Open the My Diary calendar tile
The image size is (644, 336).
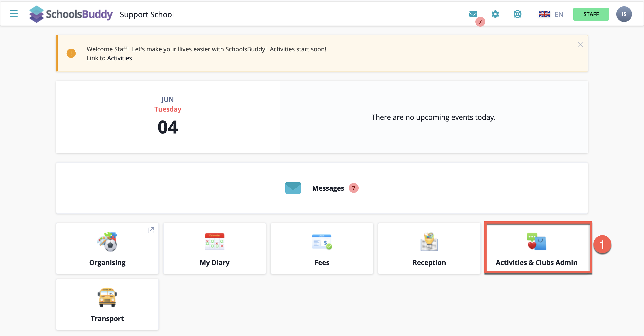click(214, 248)
